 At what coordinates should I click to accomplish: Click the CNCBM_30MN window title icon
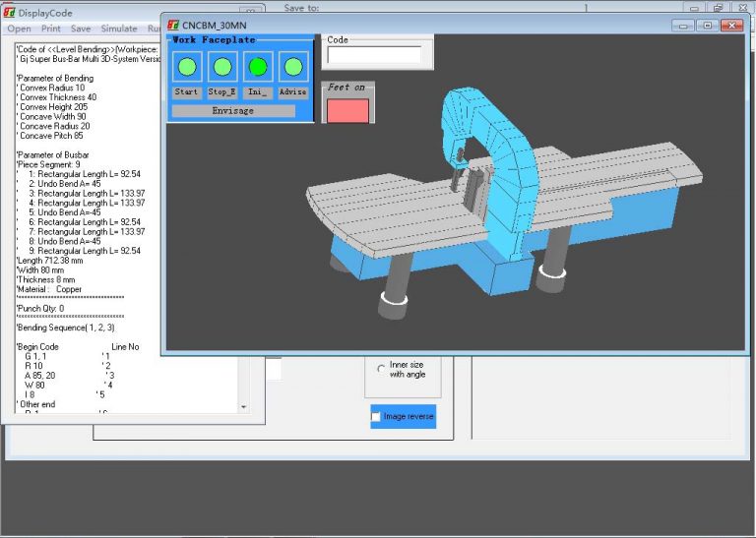tap(172, 25)
